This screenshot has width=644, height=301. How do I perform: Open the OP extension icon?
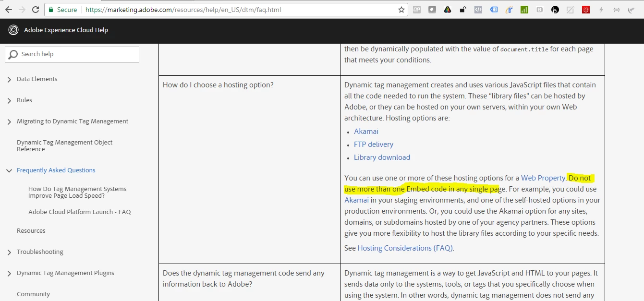pyautogui.click(x=417, y=10)
